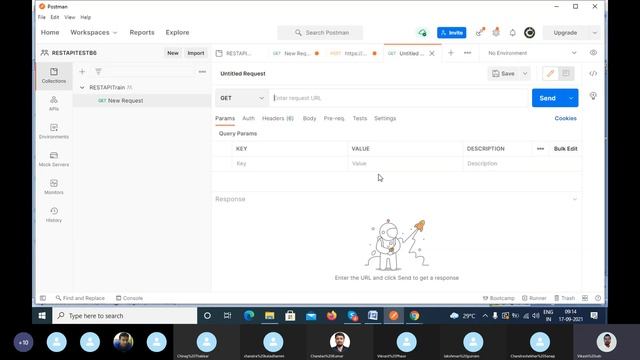Click the Search Postman field
The width and height of the screenshot is (640, 360).
point(320,33)
